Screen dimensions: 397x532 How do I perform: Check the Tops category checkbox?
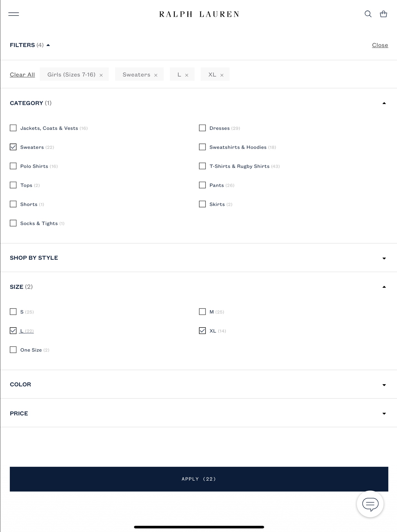point(13,185)
